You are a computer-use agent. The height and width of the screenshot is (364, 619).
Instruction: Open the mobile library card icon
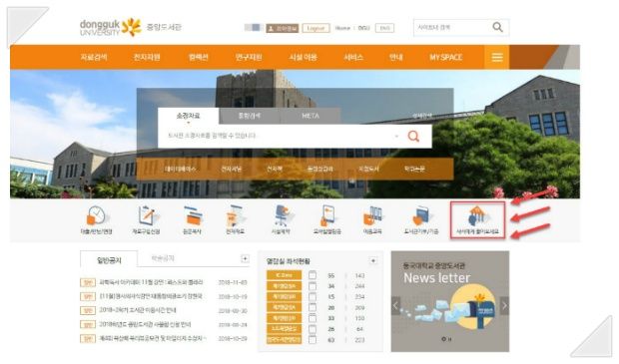pos(327,216)
